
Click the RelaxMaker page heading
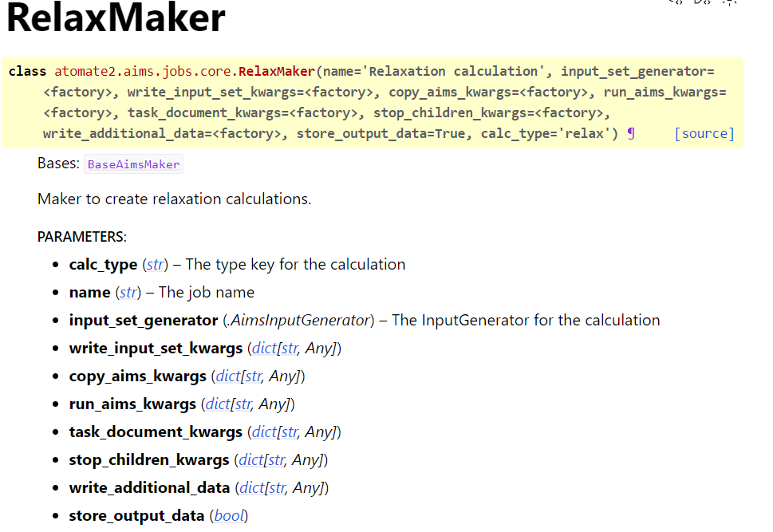[x=116, y=19]
